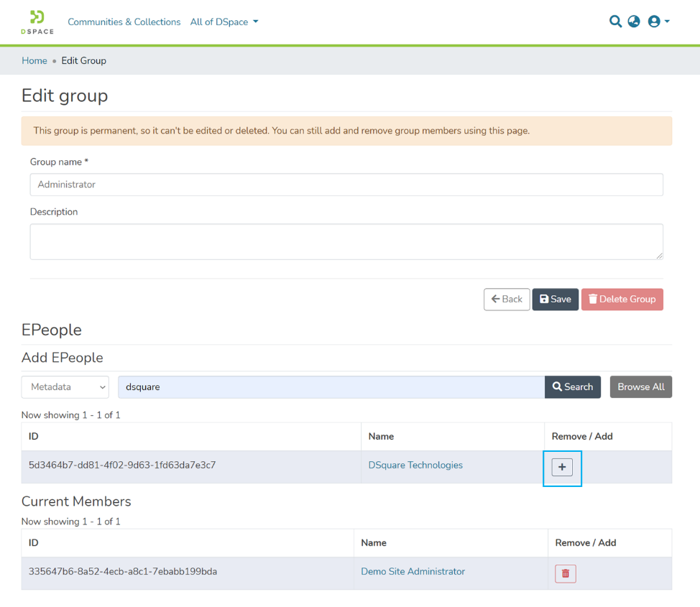Open Communities & Collections menu item

coord(124,22)
